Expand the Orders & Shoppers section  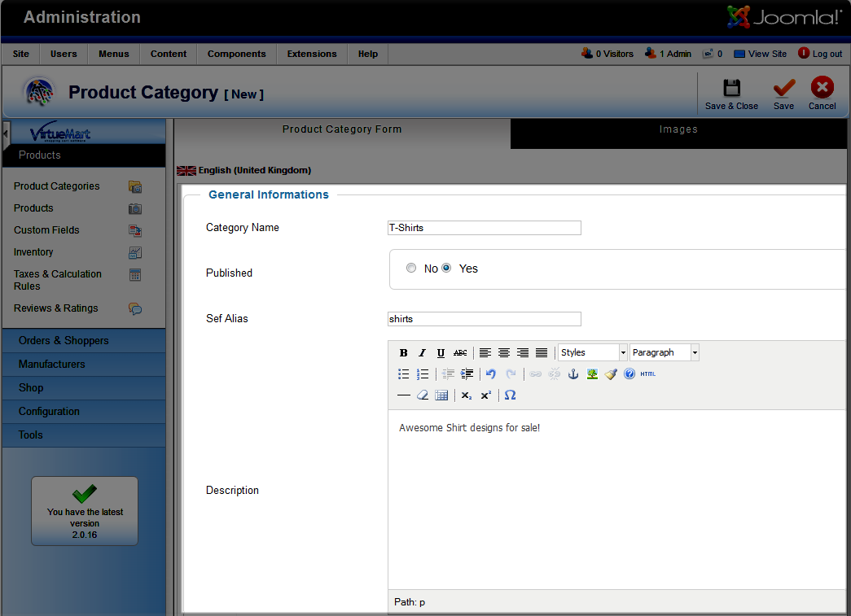[x=64, y=341]
